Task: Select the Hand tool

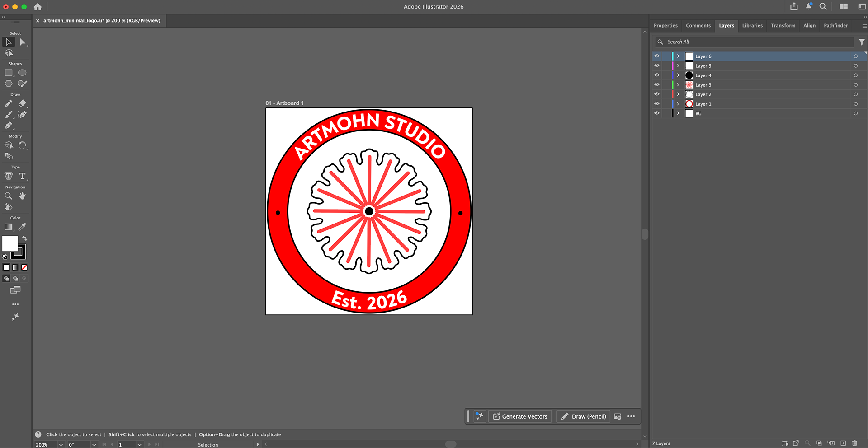Action: tap(22, 196)
